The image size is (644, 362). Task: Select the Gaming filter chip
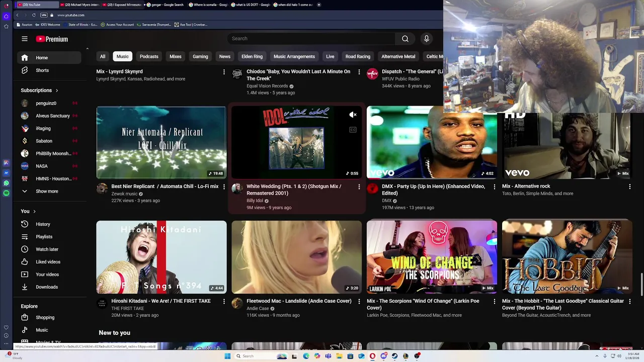pos(200,57)
